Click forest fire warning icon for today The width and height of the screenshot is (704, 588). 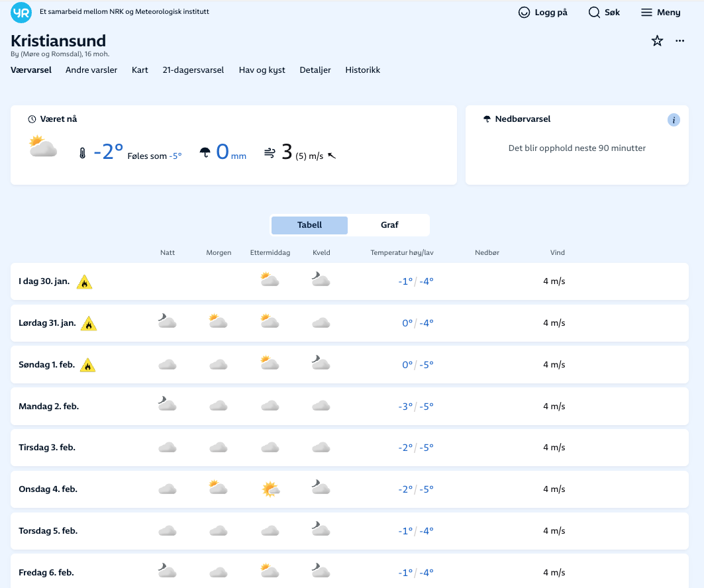[x=84, y=282]
